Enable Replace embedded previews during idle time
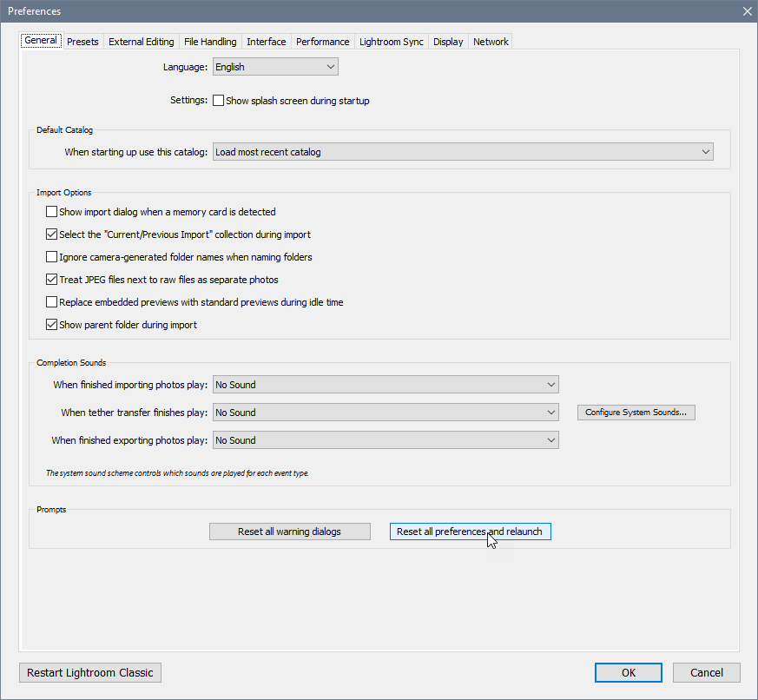 [x=52, y=302]
